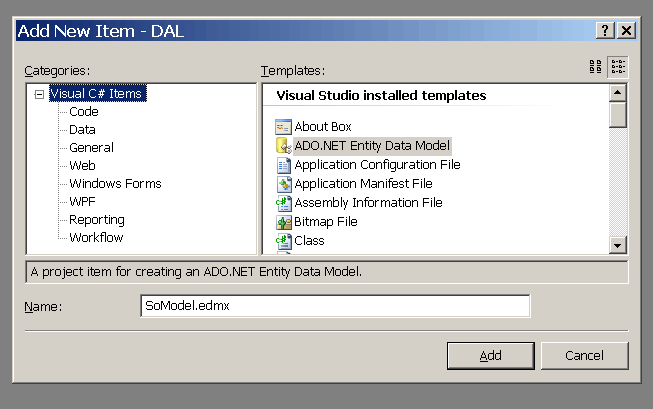Image resolution: width=653 pixels, height=409 pixels.
Task: Click the Cancel button
Action: pos(584,356)
